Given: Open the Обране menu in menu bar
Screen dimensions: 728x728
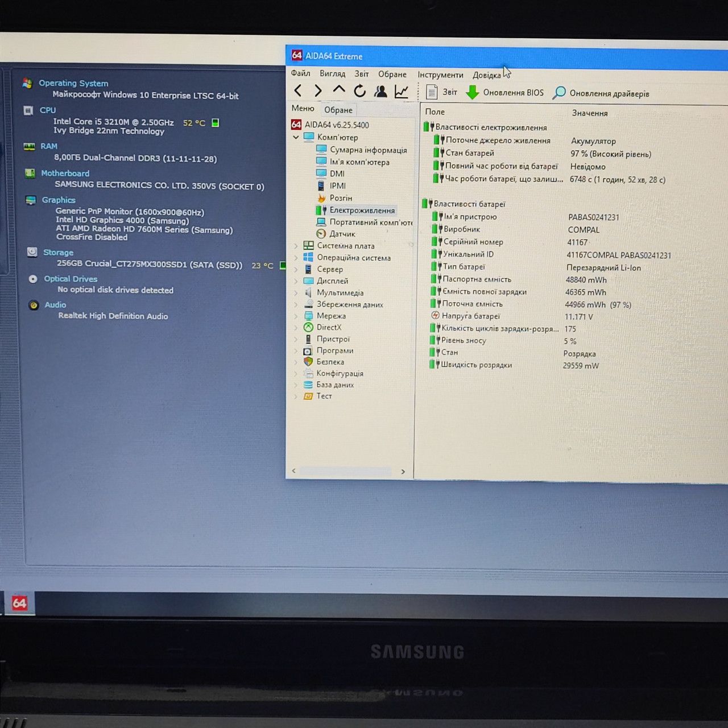Looking at the screenshot, I should (392, 74).
